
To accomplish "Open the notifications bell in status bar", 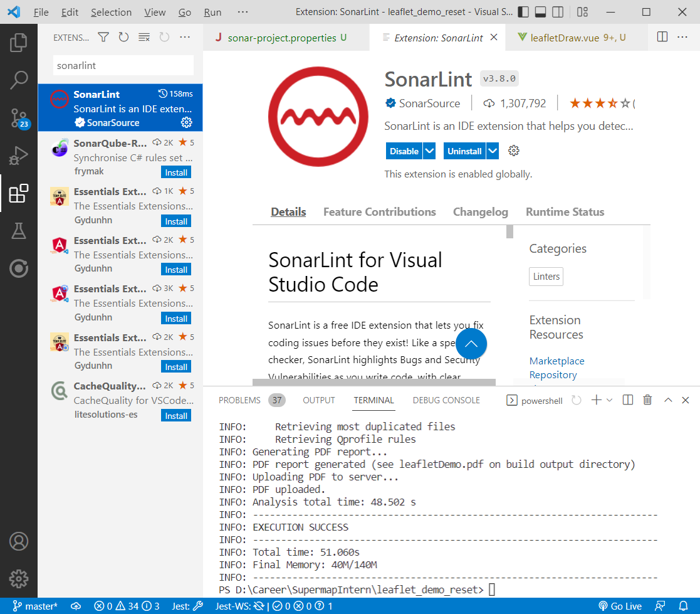I will pos(684,606).
